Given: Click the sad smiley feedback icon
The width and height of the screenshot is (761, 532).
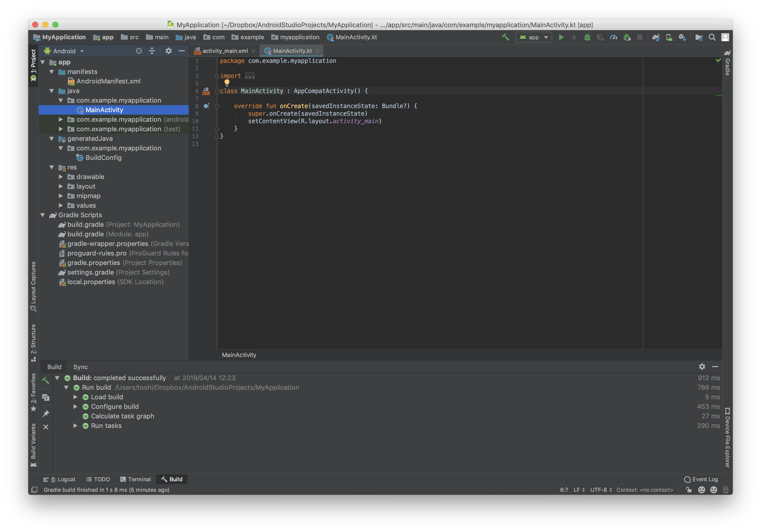Looking at the screenshot, I should pos(714,490).
